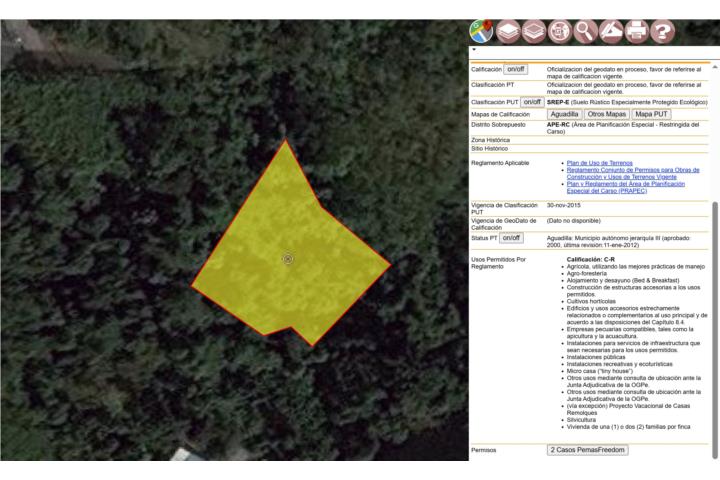Select the pencil drawing tool icon

pyautogui.click(x=611, y=31)
